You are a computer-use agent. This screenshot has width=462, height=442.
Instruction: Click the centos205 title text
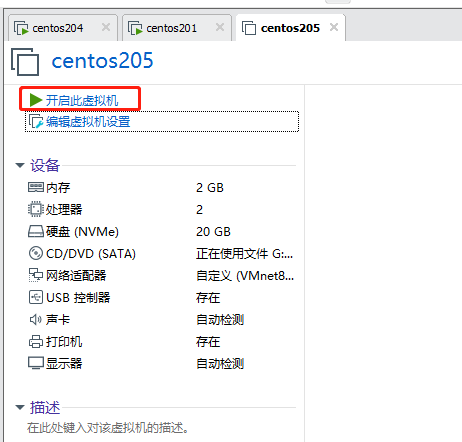(x=102, y=61)
